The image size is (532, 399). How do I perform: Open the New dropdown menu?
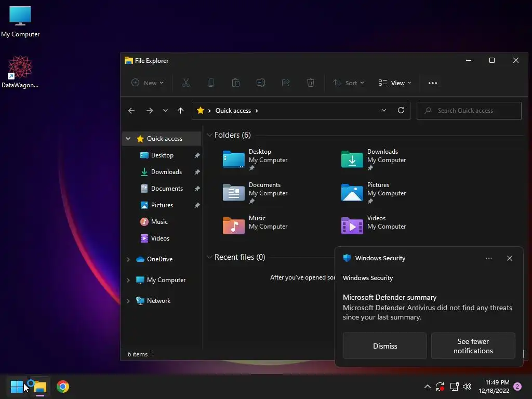coord(147,83)
